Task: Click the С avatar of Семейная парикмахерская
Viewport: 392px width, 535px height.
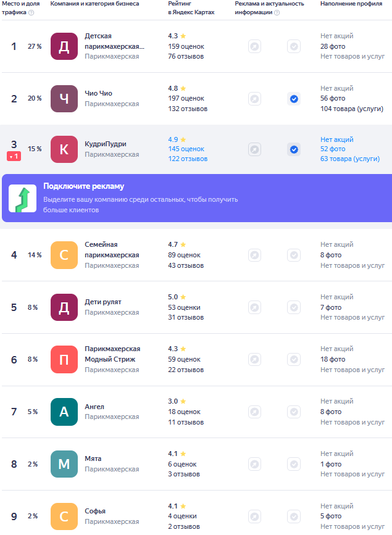Action: 64,255
